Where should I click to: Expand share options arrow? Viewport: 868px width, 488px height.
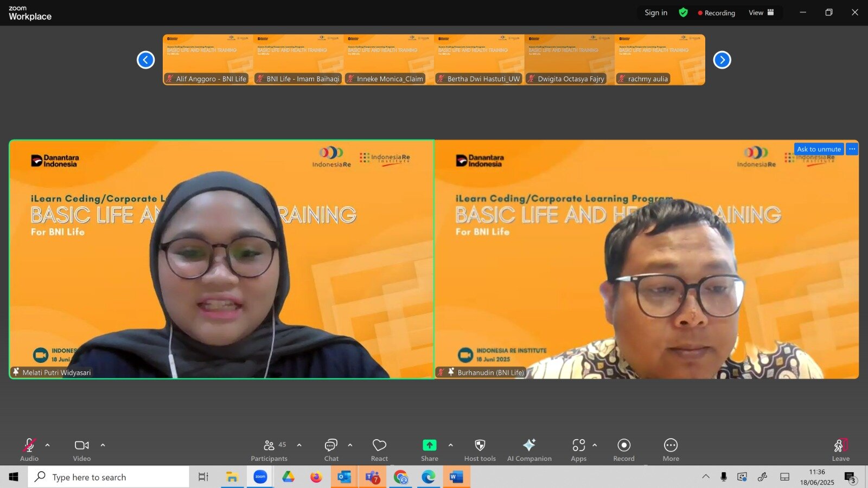click(x=450, y=445)
